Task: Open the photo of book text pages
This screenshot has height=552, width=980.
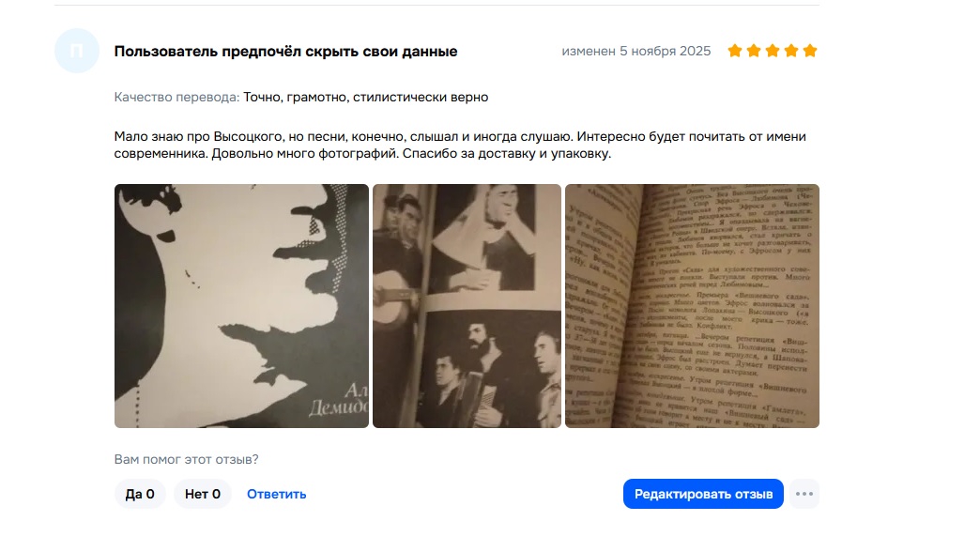Action: 692,306
